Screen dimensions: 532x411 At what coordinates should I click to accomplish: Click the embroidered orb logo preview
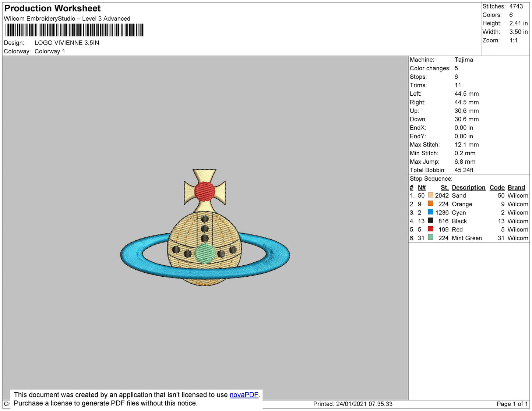click(205, 228)
